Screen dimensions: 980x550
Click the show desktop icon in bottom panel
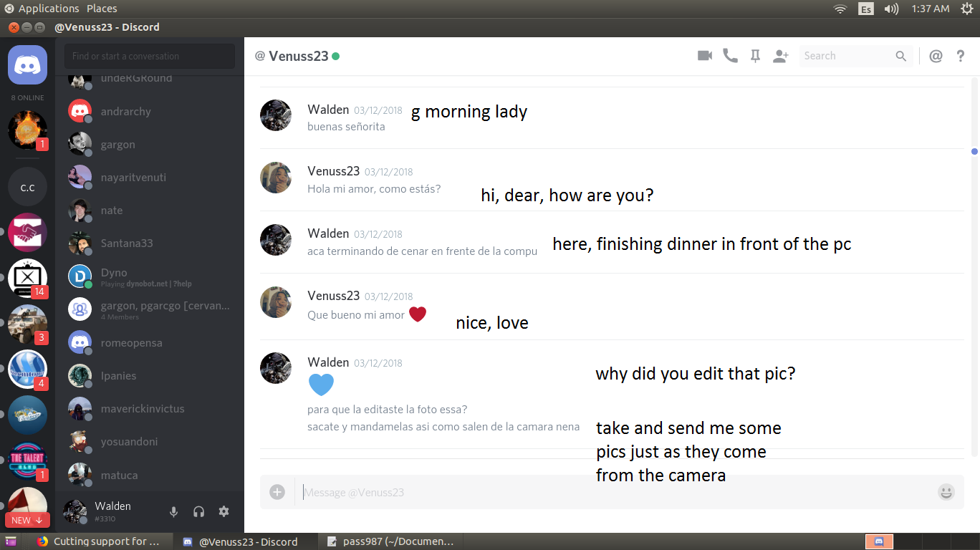tap(10, 541)
